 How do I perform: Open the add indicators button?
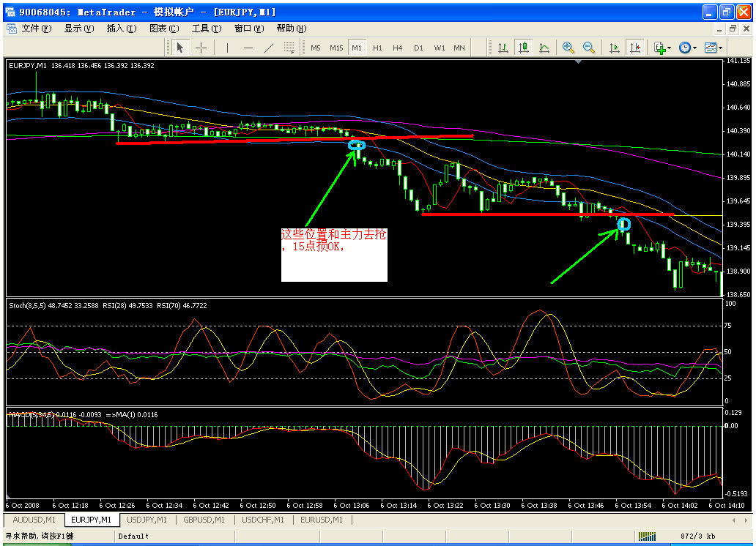click(x=659, y=48)
